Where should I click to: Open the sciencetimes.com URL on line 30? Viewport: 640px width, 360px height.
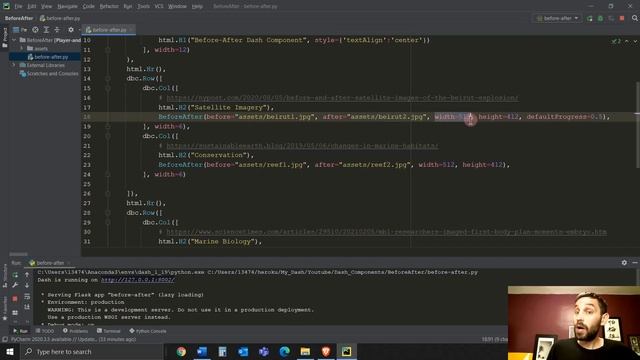(x=386, y=232)
